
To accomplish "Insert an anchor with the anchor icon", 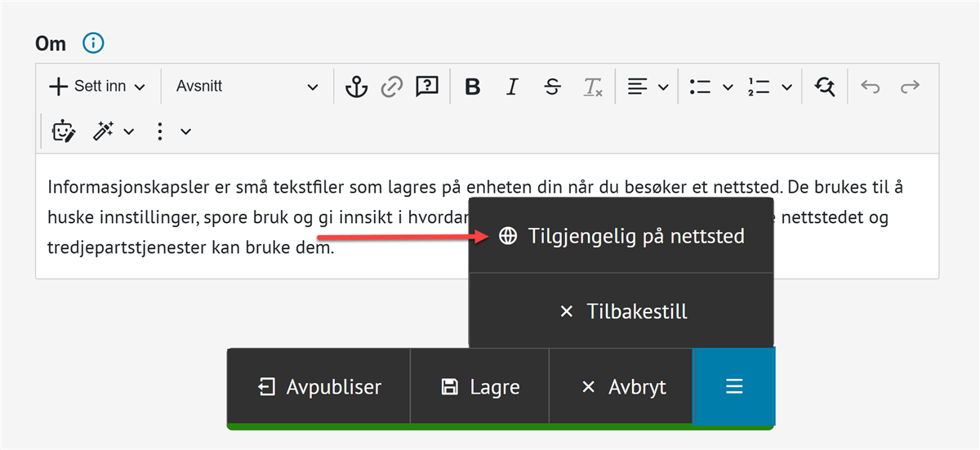I will [356, 87].
